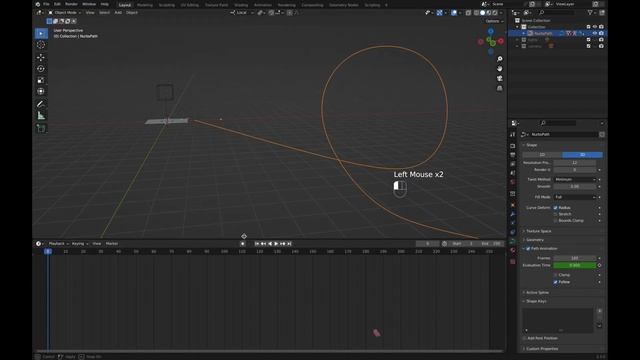The image size is (640, 360).
Task: Click the play animation button
Action: coord(276,244)
